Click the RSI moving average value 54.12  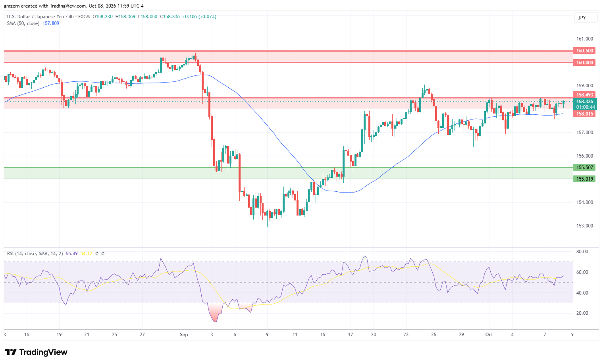[x=86, y=254]
